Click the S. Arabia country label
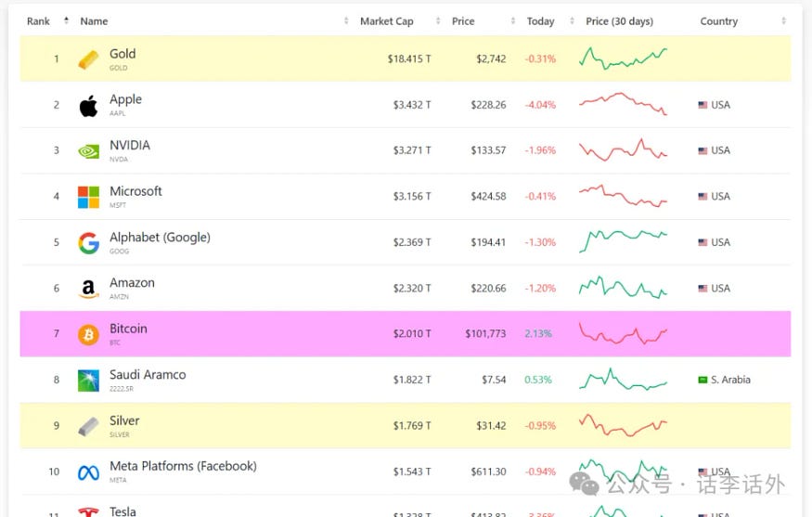This screenshot has height=517, width=812. [730, 380]
